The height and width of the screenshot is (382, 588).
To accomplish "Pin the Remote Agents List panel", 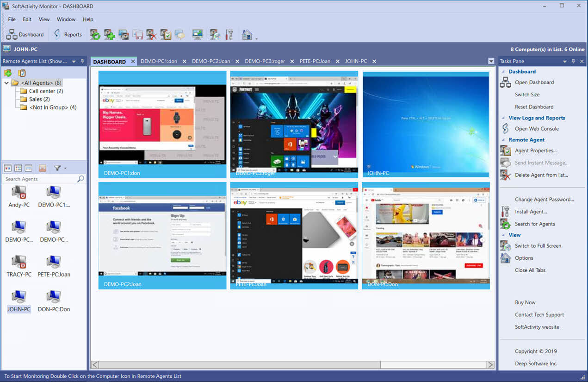I will (82, 61).
